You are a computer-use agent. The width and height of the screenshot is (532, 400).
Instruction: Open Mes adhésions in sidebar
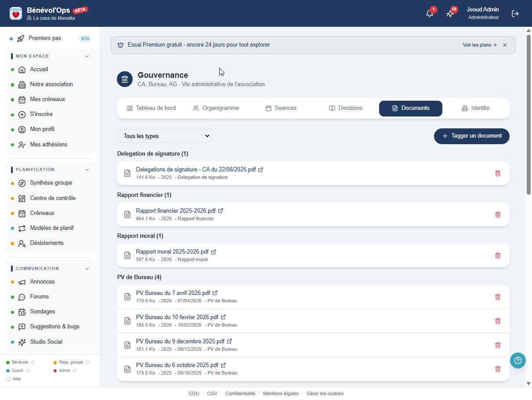pos(50,145)
